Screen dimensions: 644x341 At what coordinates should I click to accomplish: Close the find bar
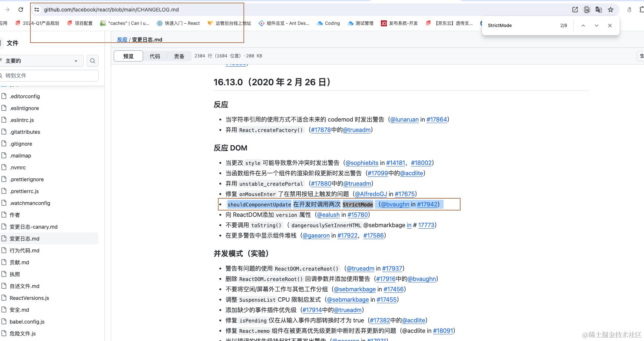tap(610, 26)
